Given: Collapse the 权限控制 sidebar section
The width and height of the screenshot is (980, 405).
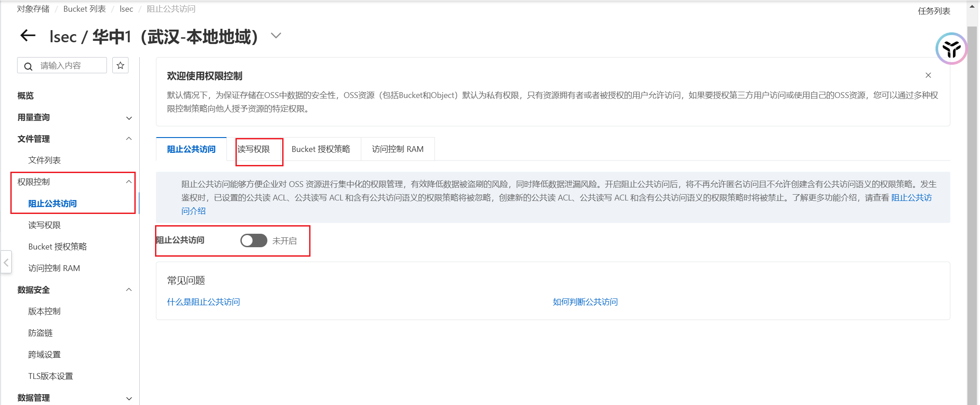Looking at the screenshot, I should 129,182.
